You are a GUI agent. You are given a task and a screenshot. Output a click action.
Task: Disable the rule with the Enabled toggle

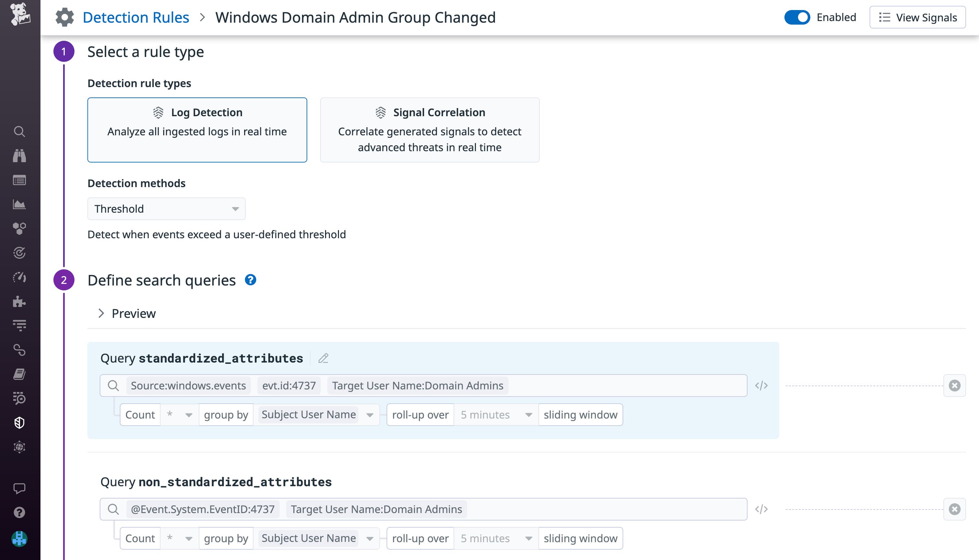coord(797,17)
